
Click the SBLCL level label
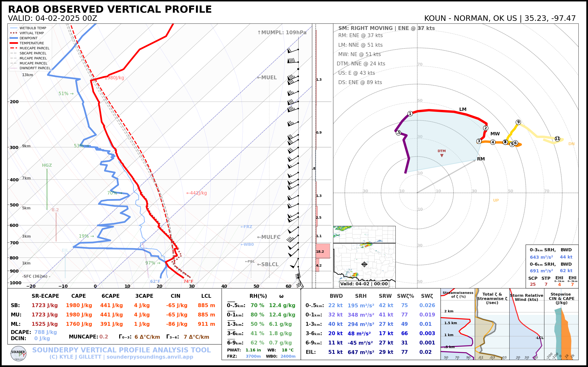pos(268,264)
